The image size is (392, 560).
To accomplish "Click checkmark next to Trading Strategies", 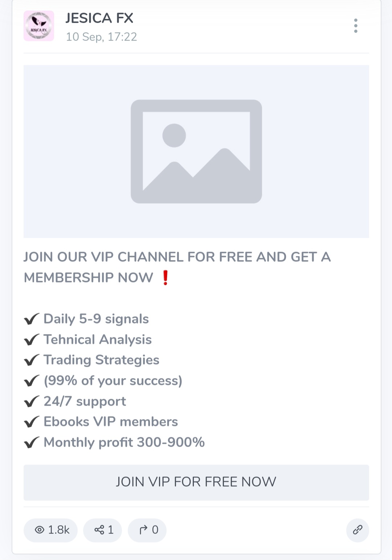I will point(32,360).
